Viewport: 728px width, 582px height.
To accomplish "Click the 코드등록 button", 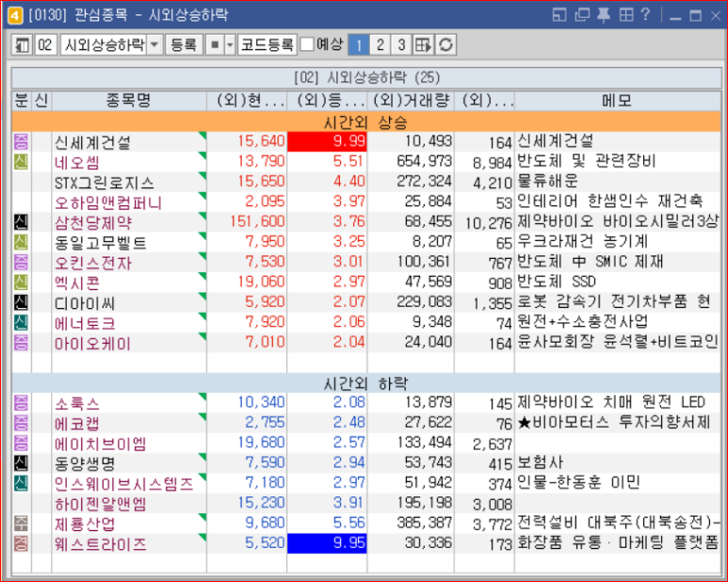I will tap(267, 45).
